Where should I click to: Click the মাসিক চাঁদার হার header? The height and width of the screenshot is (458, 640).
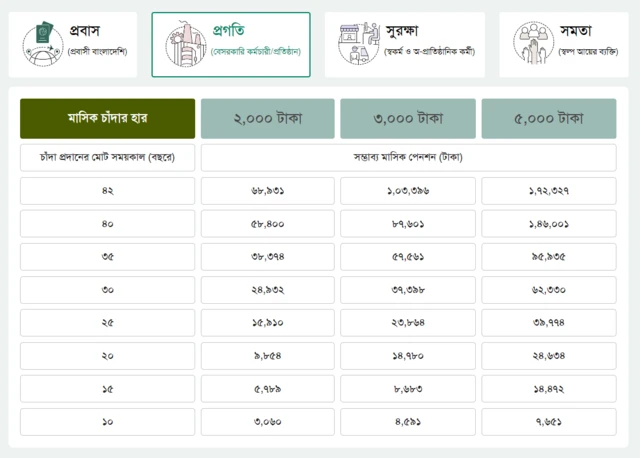107,118
